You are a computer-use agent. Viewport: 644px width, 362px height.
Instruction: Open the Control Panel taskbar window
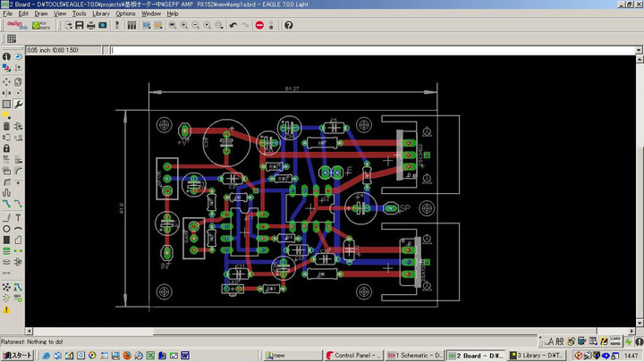pos(352,355)
